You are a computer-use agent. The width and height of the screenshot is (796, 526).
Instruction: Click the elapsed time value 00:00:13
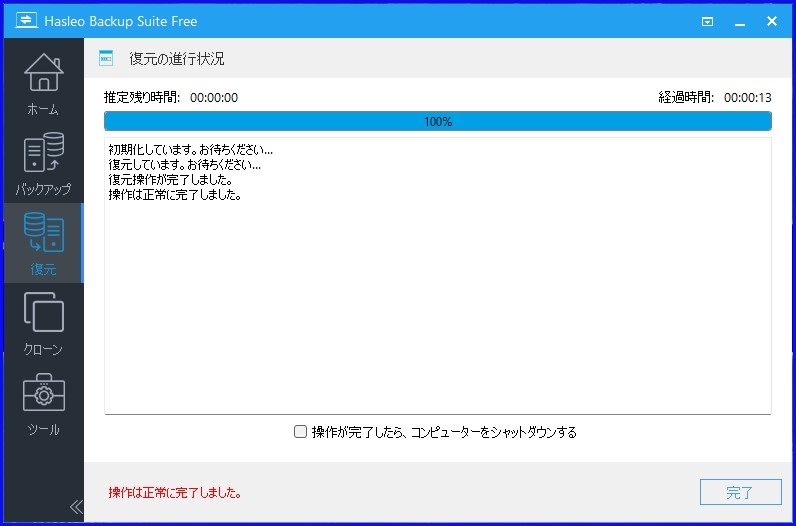(x=747, y=97)
